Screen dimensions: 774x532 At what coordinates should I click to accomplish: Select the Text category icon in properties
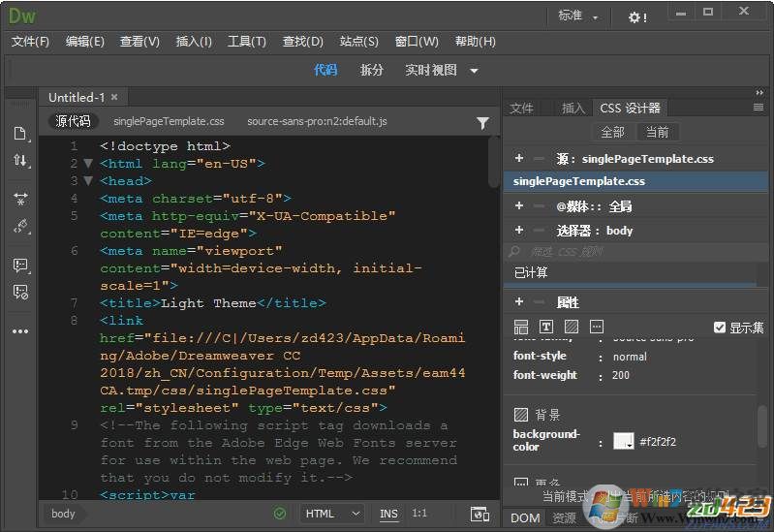point(546,327)
